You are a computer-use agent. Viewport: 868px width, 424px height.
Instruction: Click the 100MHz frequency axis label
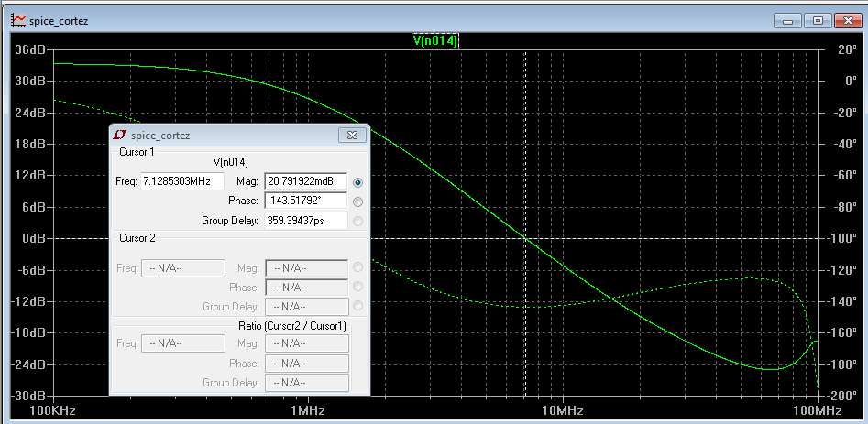818,411
